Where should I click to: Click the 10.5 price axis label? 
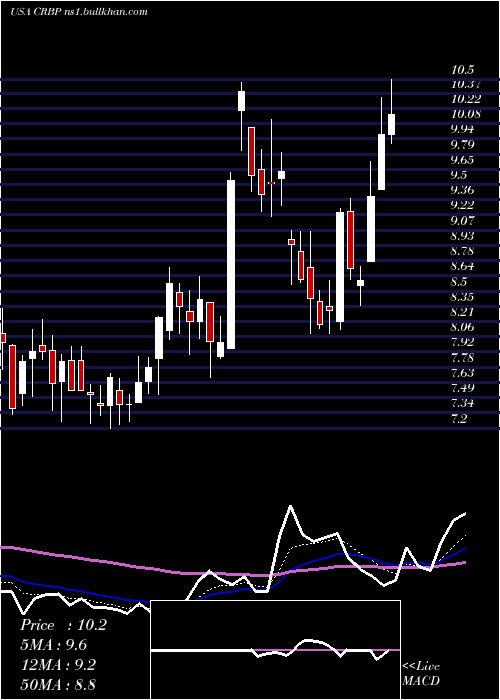coord(462,70)
